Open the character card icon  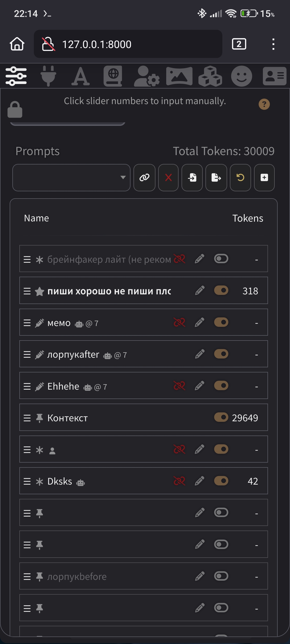tap(274, 76)
